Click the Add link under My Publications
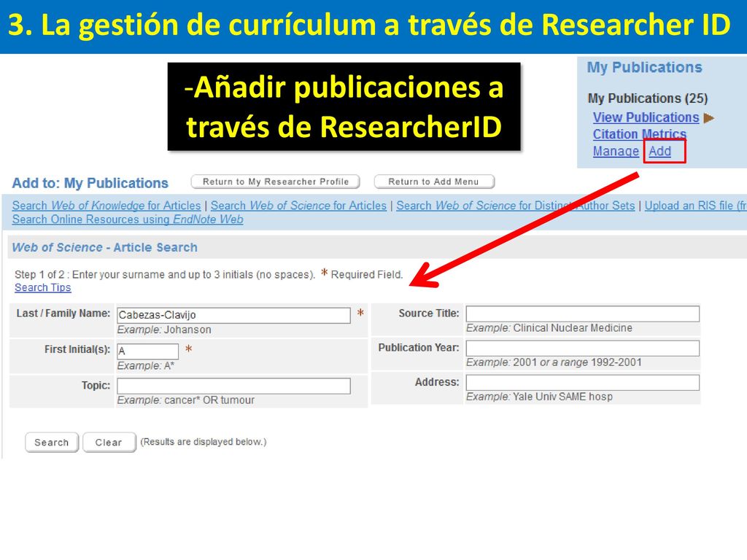 (659, 151)
